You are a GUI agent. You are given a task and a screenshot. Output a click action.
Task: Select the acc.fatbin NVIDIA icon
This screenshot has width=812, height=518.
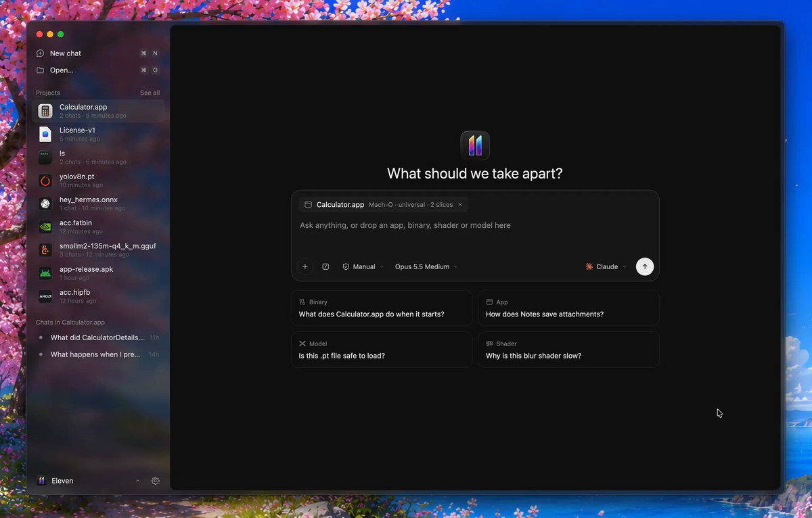[x=45, y=227]
